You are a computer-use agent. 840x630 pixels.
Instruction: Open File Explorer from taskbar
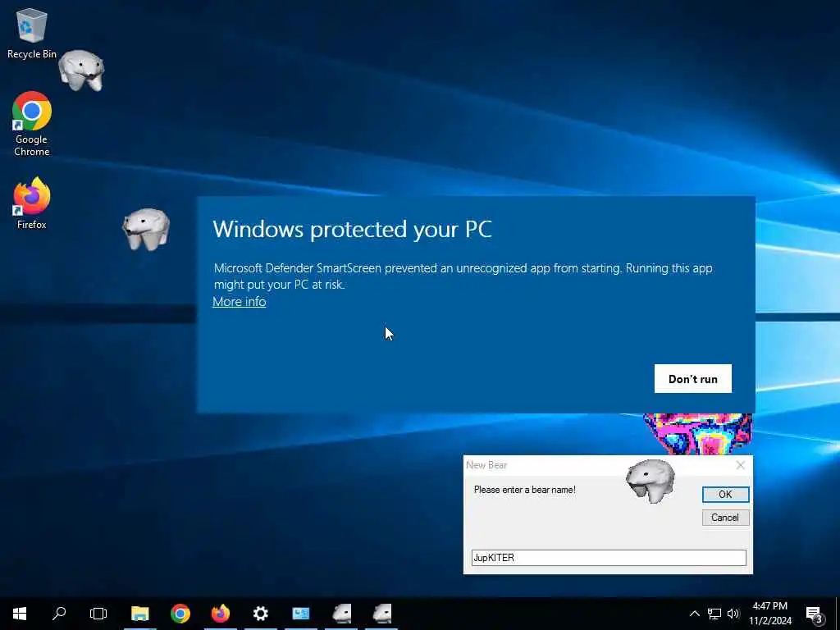(x=139, y=614)
